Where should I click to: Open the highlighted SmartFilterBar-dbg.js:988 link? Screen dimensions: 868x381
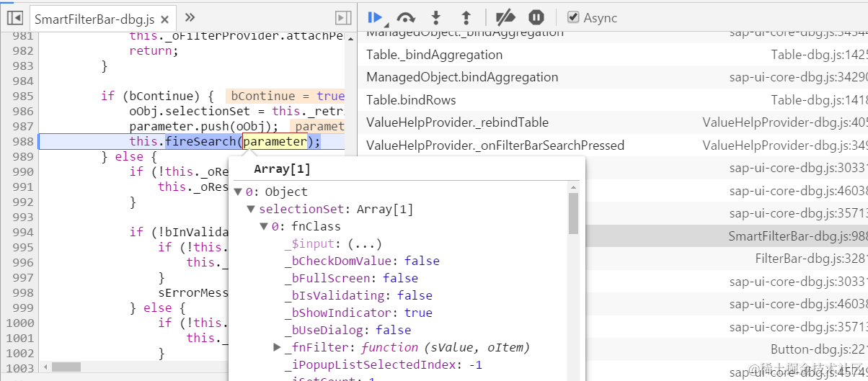tap(798, 236)
